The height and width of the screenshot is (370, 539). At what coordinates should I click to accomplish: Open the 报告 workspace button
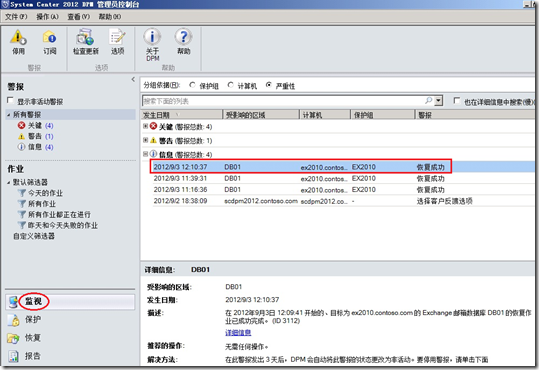(x=70, y=356)
